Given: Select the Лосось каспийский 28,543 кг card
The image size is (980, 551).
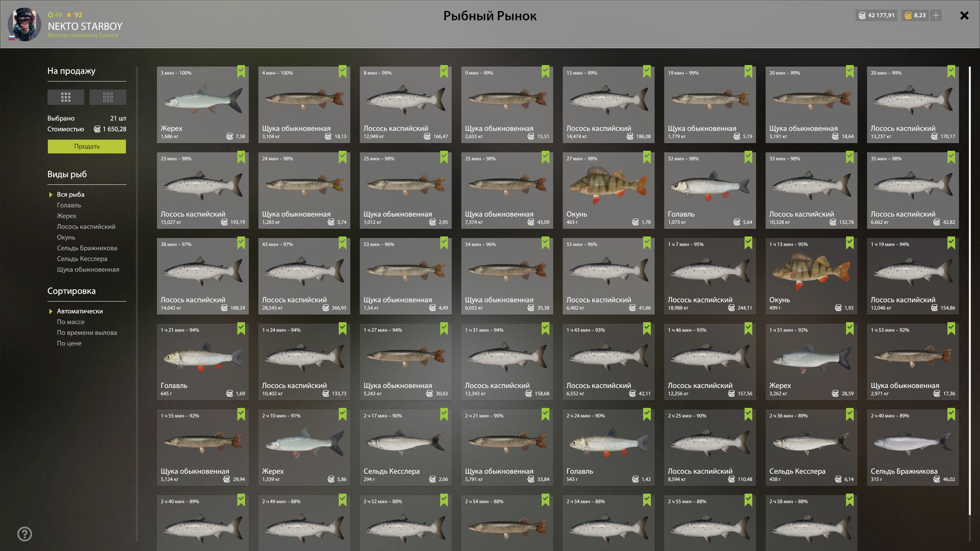Looking at the screenshot, I should [304, 276].
